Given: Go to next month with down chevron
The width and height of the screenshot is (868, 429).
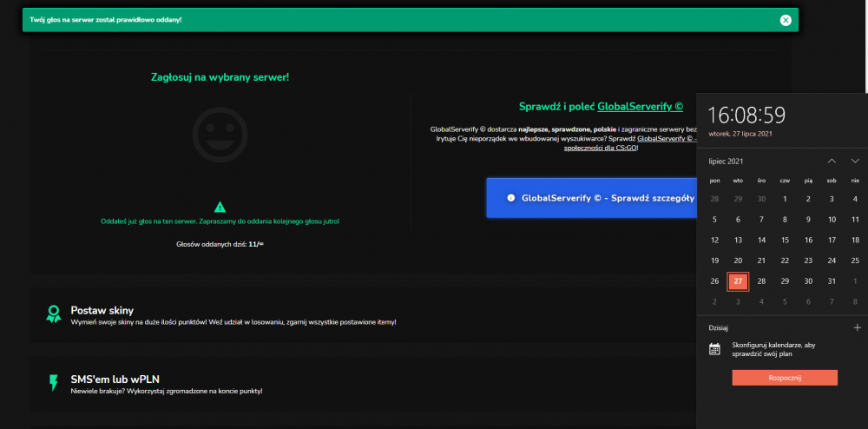Looking at the screenshot, I should (855, 161).
